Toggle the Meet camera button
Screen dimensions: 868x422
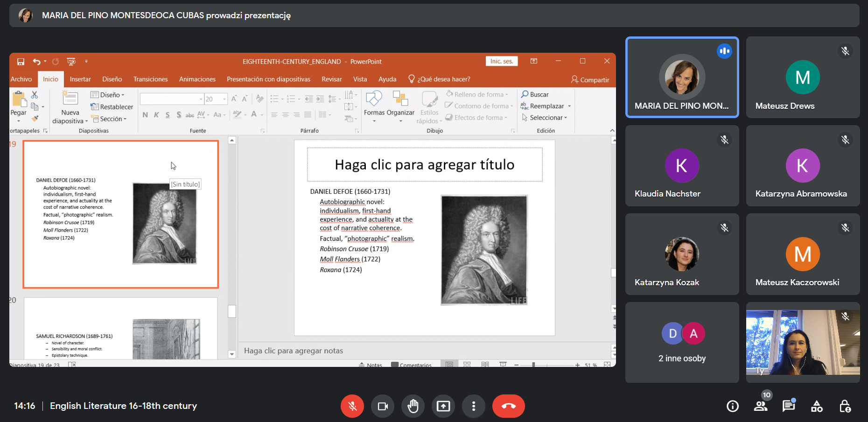click(x=383, y=406)
